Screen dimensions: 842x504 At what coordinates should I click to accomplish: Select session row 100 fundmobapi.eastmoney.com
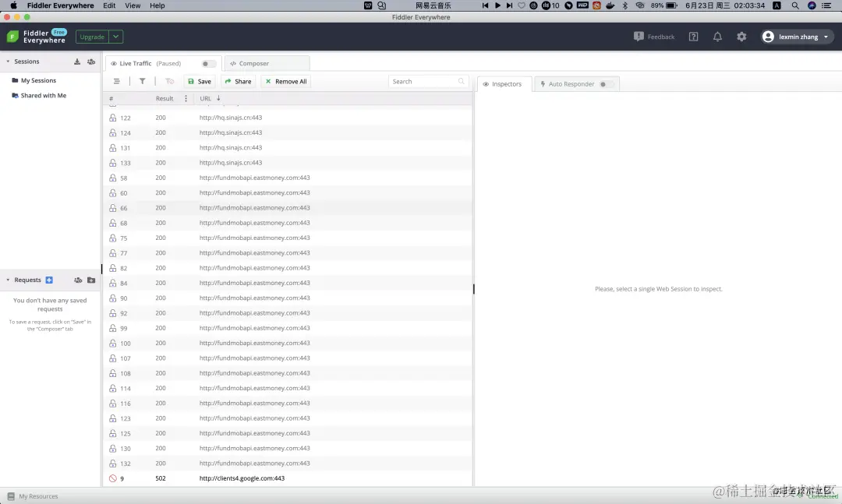tap(288, 343)
